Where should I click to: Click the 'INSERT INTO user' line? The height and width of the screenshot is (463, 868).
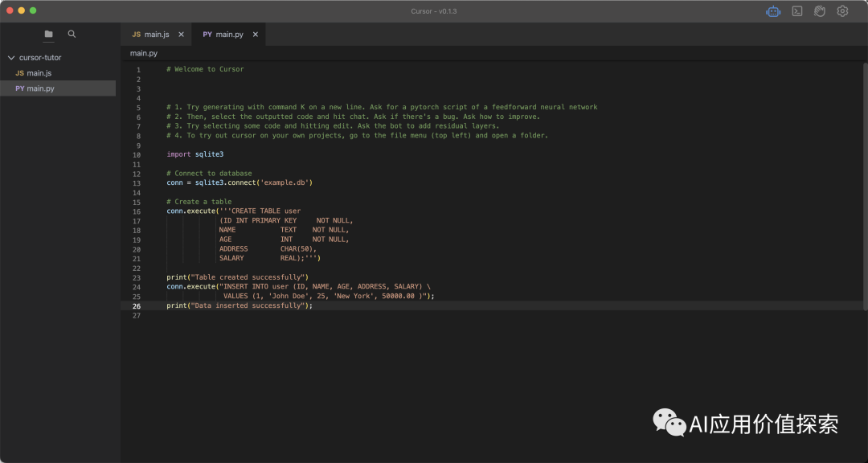click(298, 286)
